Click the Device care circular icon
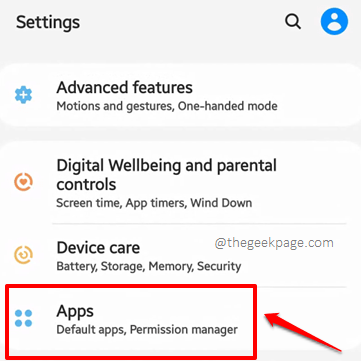Screen dimensions: 361x361 point(23,255)
